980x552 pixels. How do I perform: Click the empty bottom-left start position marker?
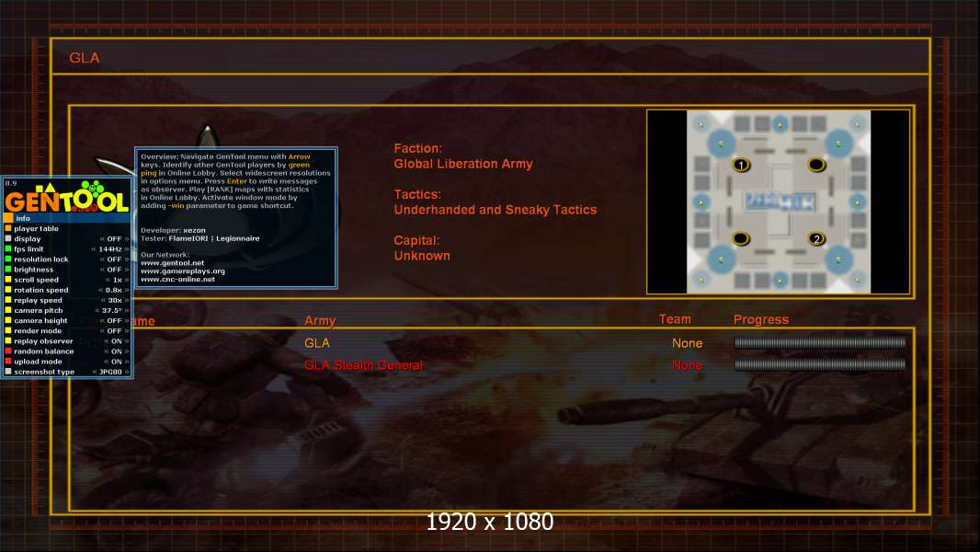(x=741, y=239)
